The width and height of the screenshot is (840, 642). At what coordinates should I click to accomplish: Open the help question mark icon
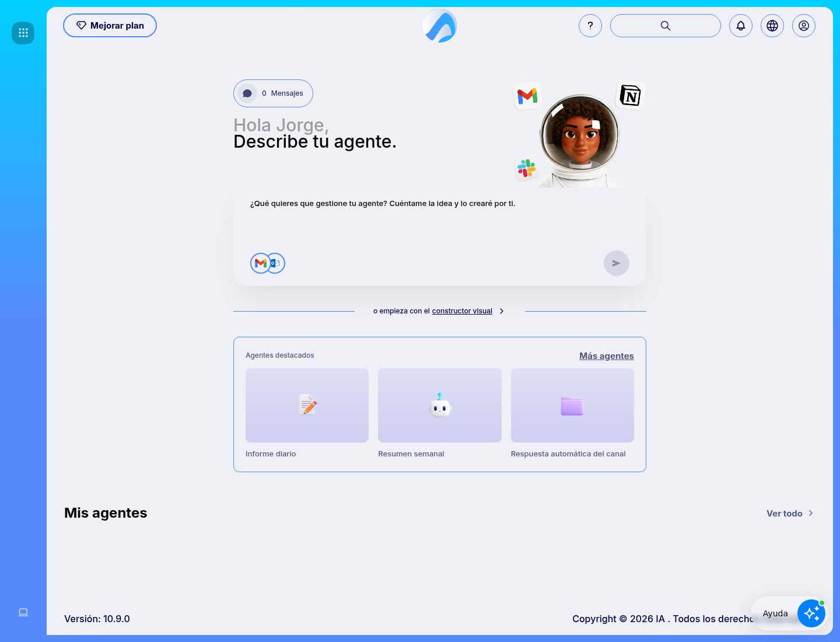coord(590,26)
